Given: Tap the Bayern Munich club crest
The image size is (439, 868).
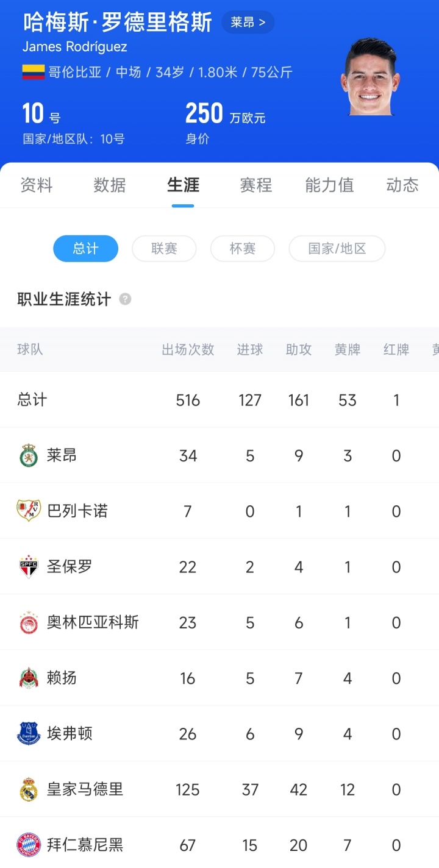Looking at the screenshot, I should tap(29, 845).
